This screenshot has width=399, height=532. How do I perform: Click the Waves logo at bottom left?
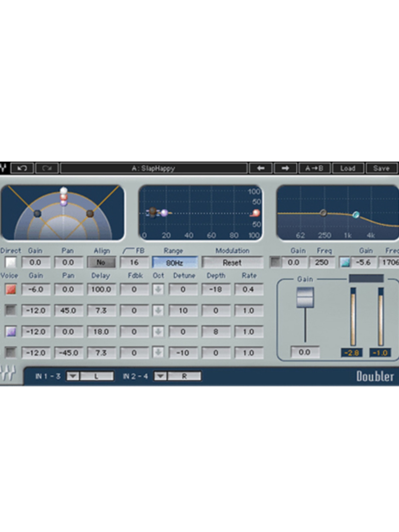(x=8, y=373)
